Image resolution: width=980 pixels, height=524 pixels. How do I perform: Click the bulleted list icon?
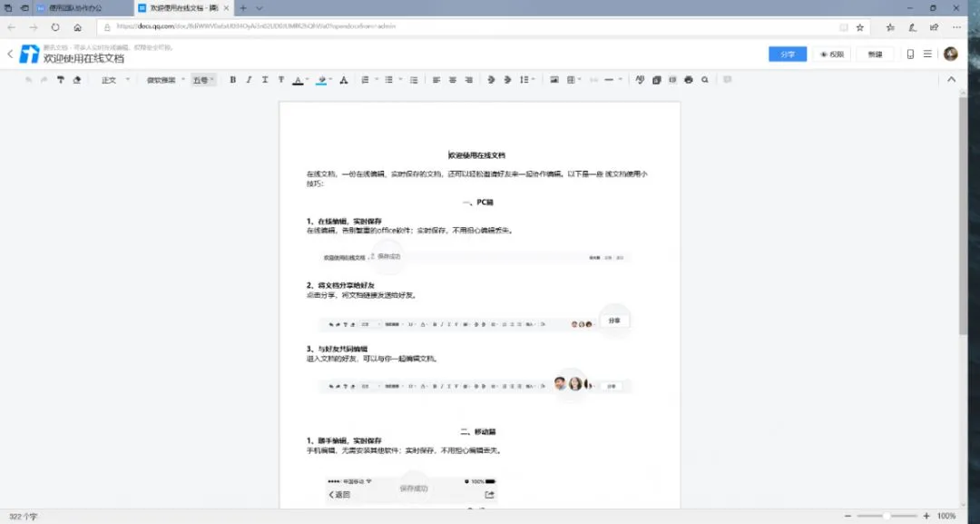[x=388, y=80]
